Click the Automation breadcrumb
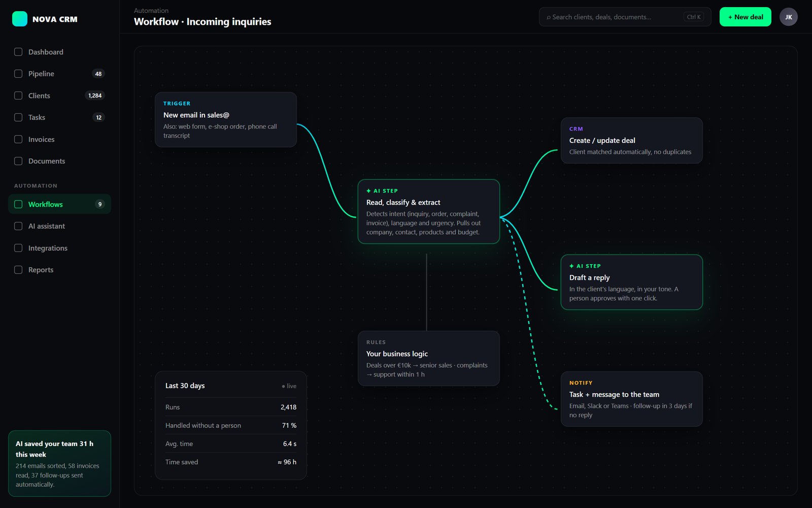 click(x=151, y=10)
